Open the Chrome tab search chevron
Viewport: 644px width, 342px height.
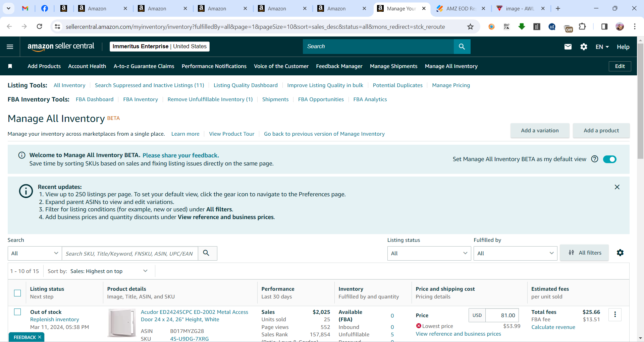click(x=8, y=8)
